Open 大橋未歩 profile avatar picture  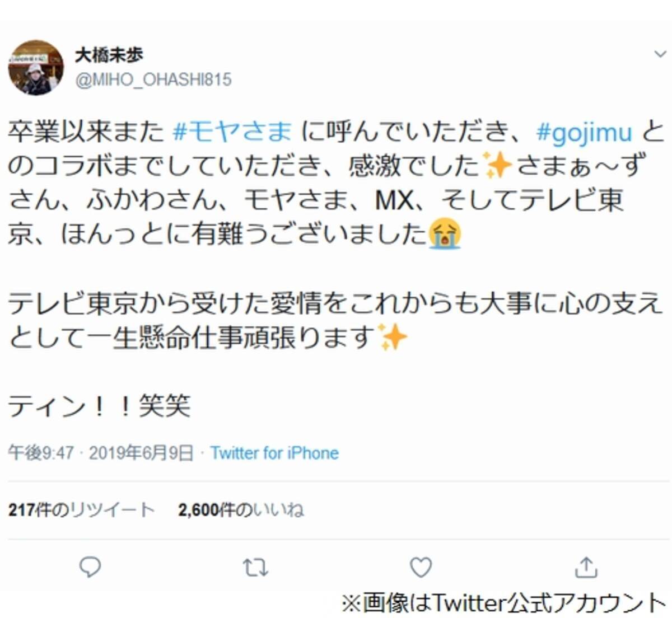pyautogui.click(x=36, y=68)
